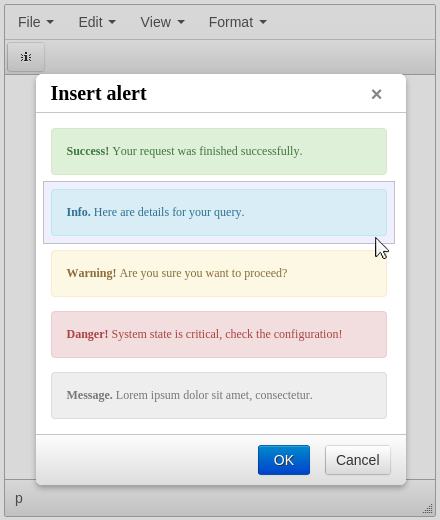Viewport: 440px width, 520px height.
Task: Choose the red Danger alert option
Action: click(219, 334)
